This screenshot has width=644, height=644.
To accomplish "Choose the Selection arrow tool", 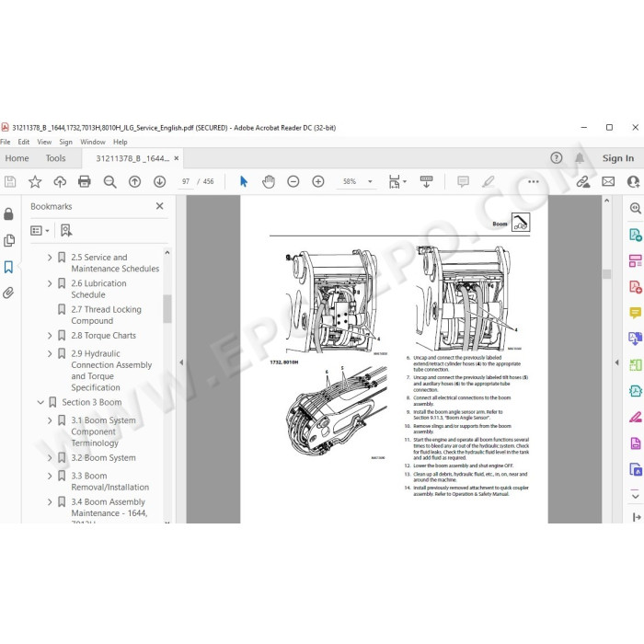I will [244, 181].
